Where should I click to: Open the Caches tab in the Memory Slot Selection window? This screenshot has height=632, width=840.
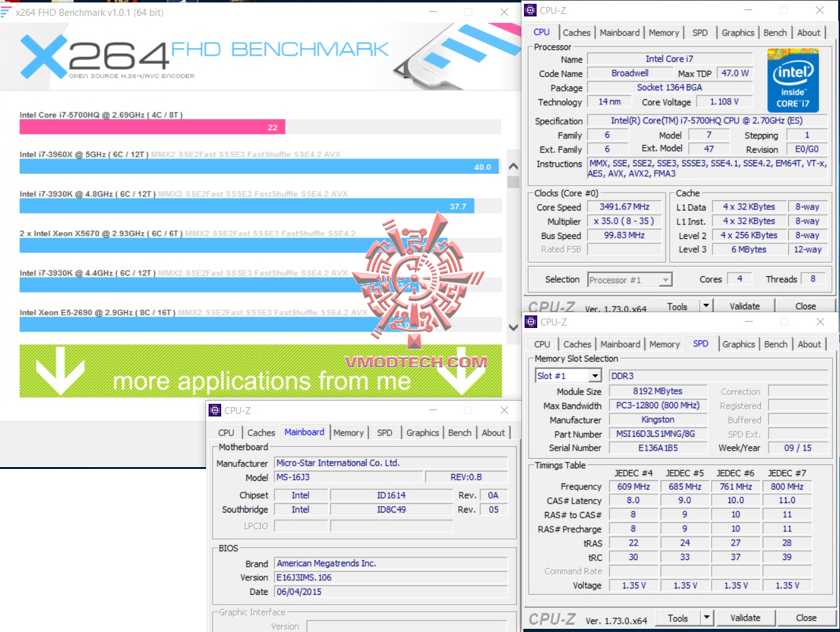(x=577, y=344)
